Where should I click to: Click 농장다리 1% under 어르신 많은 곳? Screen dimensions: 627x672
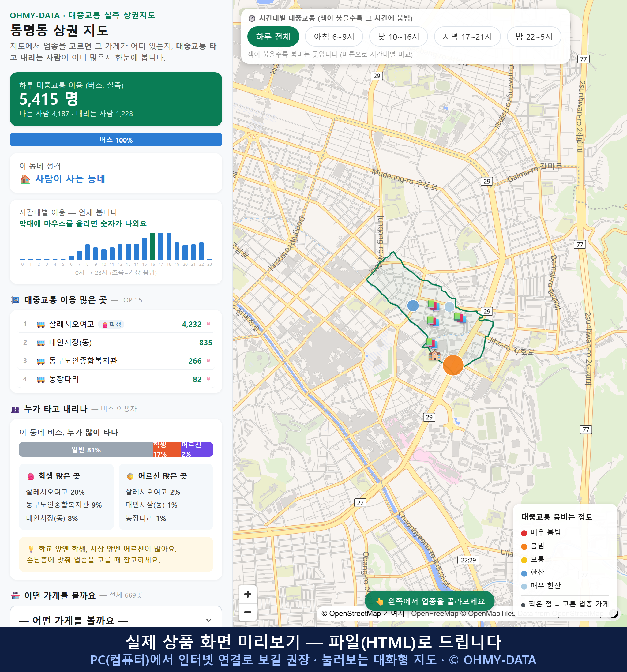(x=146, y=518)
